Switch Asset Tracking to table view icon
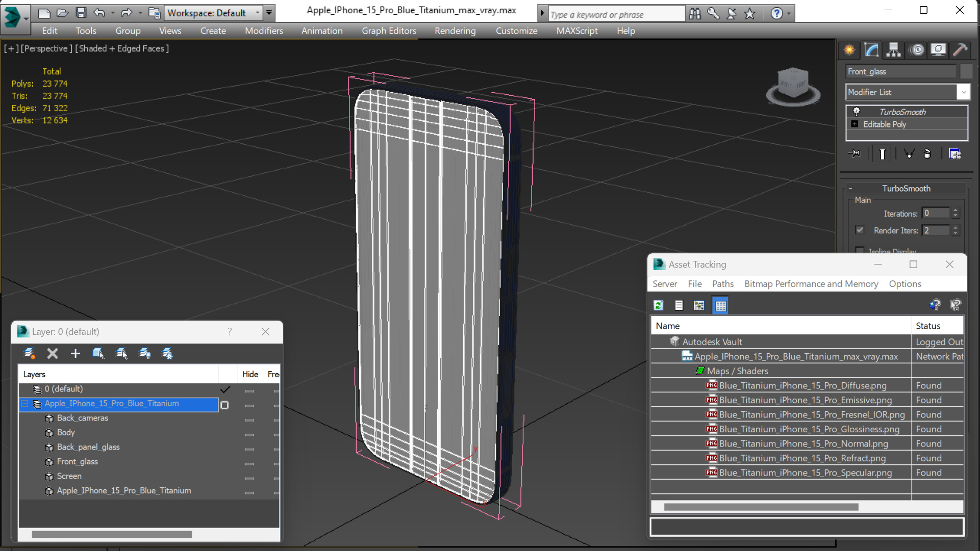 pos(720,305)
